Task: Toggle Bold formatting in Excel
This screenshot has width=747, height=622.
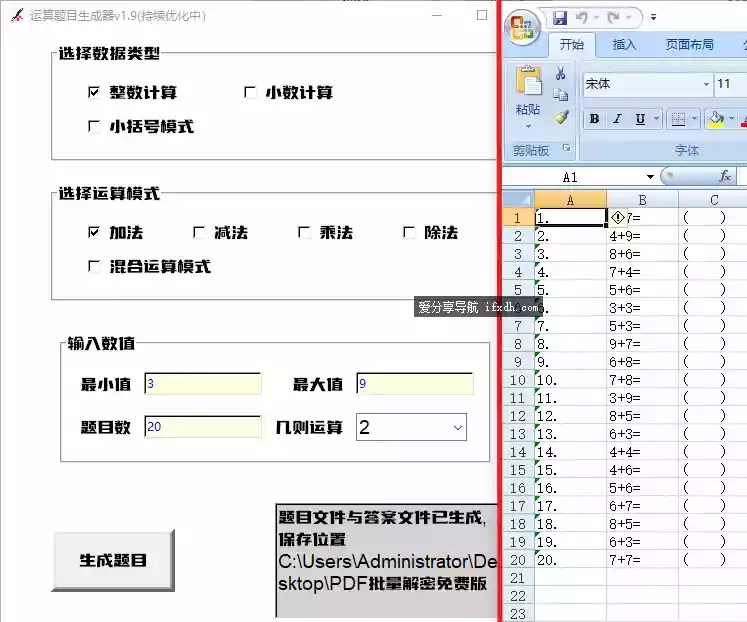Action: (x=594, y=119)
